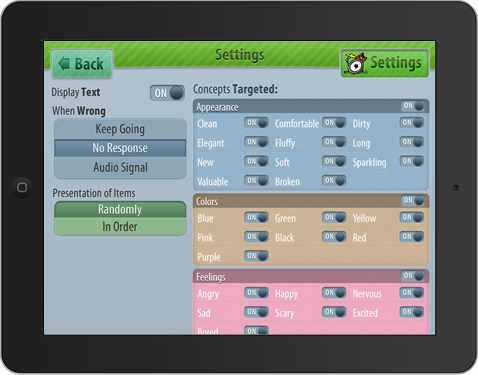Switch off the Purple color
This screenshot has height=375, width=478.
point(256,256)
